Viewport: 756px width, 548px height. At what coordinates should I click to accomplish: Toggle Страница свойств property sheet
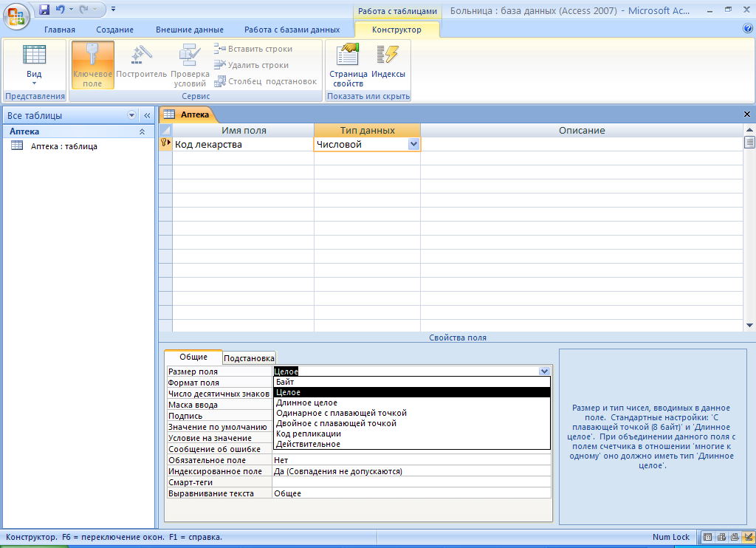click(348, 65)
